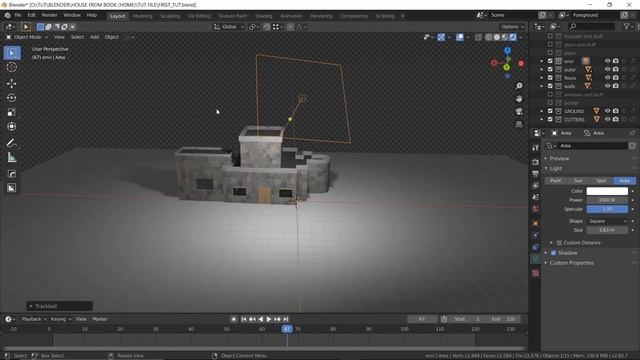Open the Tool properties tab
Viewport: 640px width, 360px height.
536,148
